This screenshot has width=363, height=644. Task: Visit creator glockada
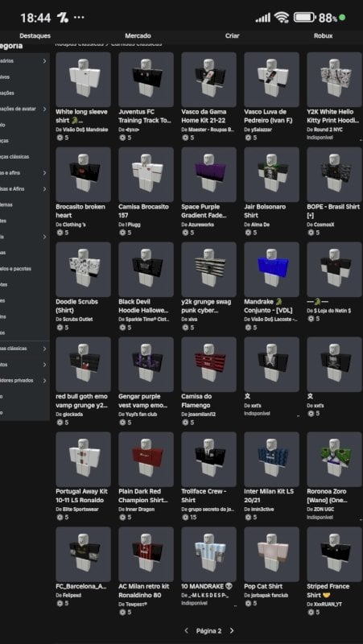click(72, 415)
